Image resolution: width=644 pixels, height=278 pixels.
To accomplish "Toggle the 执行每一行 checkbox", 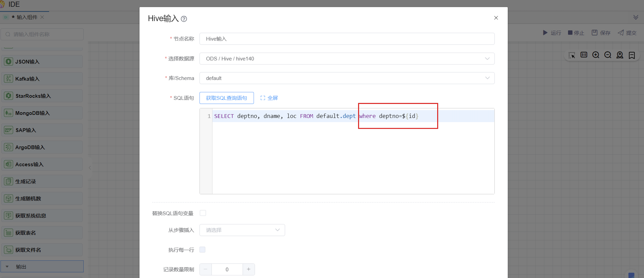I will click(202, 249).
